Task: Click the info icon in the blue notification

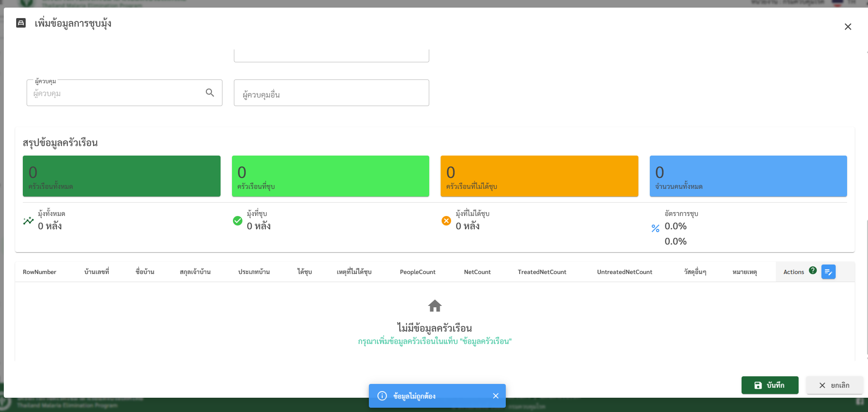Action: click(x=382, y=396)
